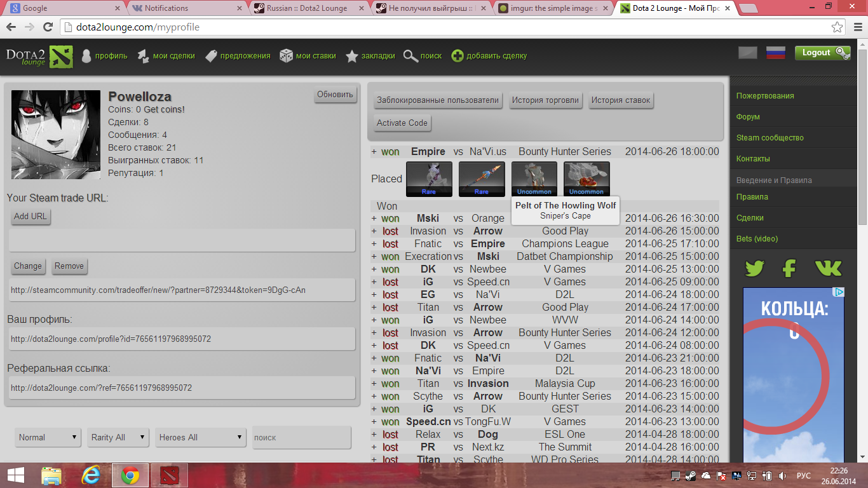The height and width of the screenshot is (488, 868).
Task: Open Dota 2 taskbar icon
Action: coord(170,475)
